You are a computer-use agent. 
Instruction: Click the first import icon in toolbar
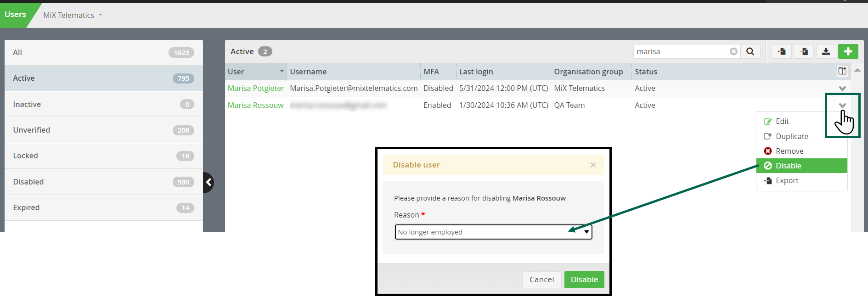782,51
